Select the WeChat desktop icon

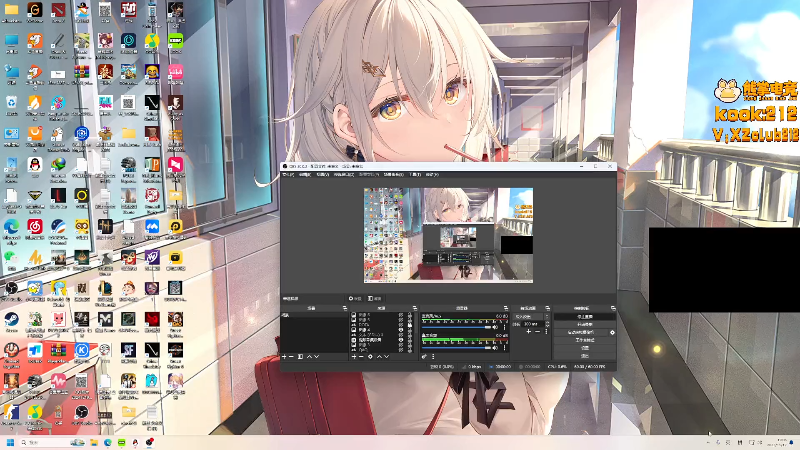click(x=11, y=257)
